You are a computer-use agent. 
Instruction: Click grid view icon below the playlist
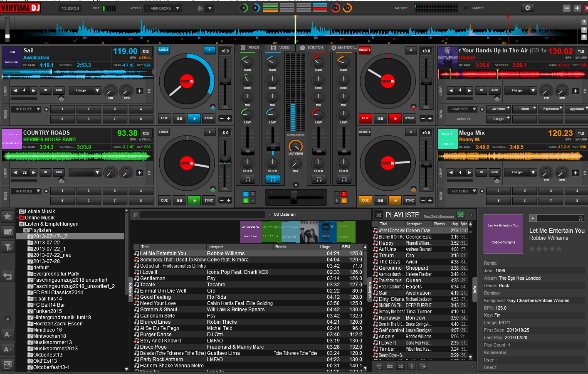pyautogui.click(x=390, y=367)
